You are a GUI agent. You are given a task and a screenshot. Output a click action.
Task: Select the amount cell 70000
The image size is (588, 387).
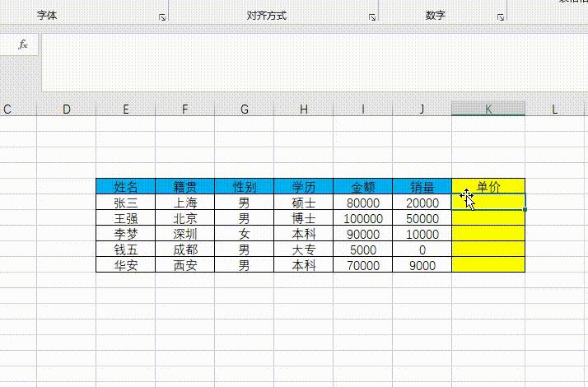point(362,265)
